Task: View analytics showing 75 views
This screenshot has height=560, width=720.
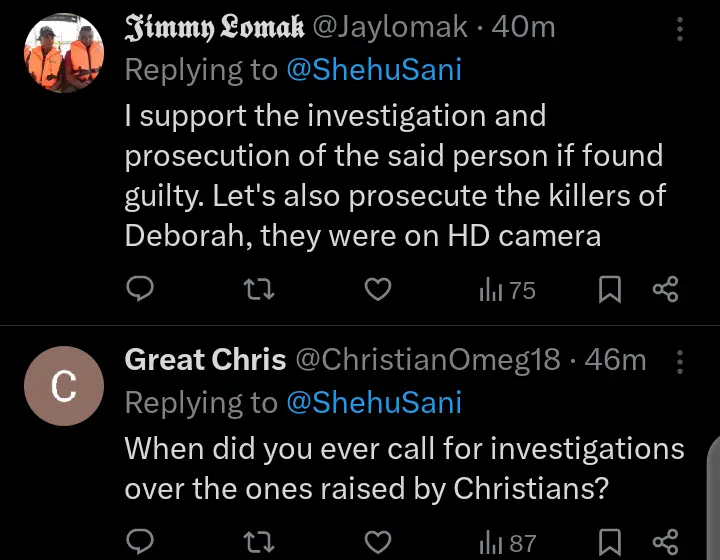Action: point(508,290)
